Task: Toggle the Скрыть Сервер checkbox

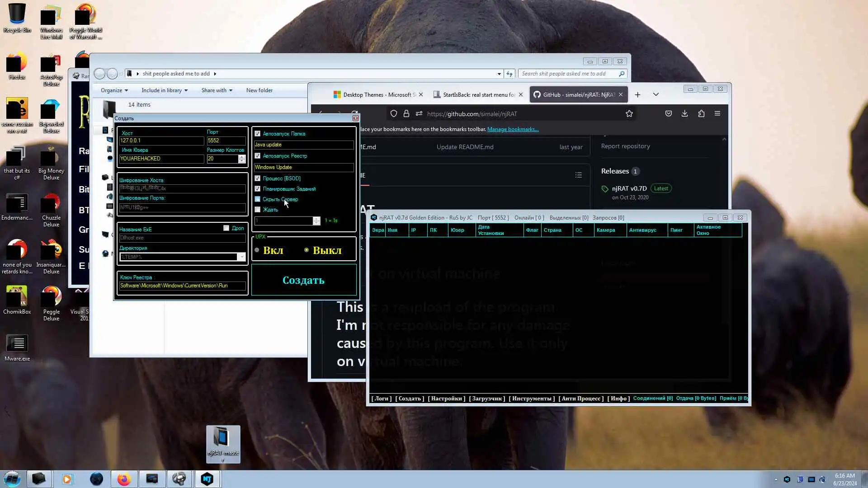Action: pos(258,199)
